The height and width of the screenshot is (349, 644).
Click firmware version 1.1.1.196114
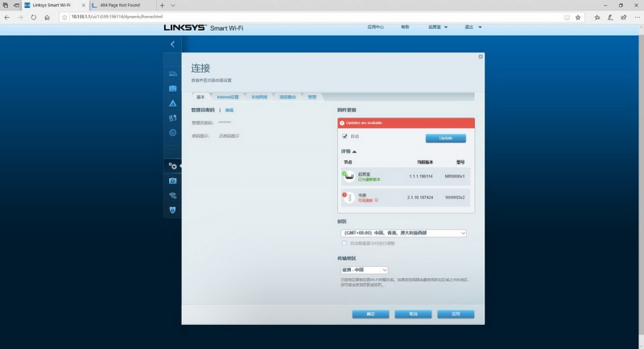[x=420, y=177]
